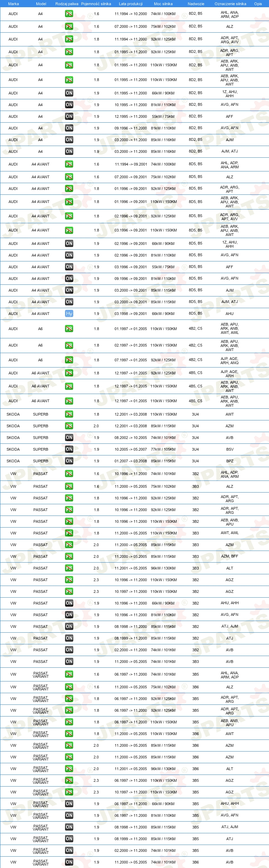Select engine codes AJP, AQE, ARH, ANQ cell
This screenshot has width=269, height=868.
point(230,361)
